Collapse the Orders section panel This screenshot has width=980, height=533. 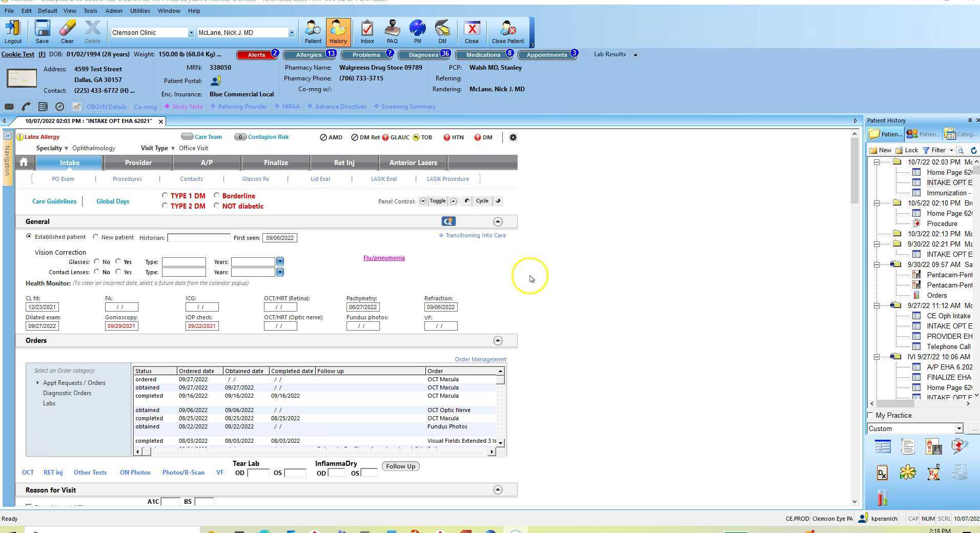click(497, 341)
